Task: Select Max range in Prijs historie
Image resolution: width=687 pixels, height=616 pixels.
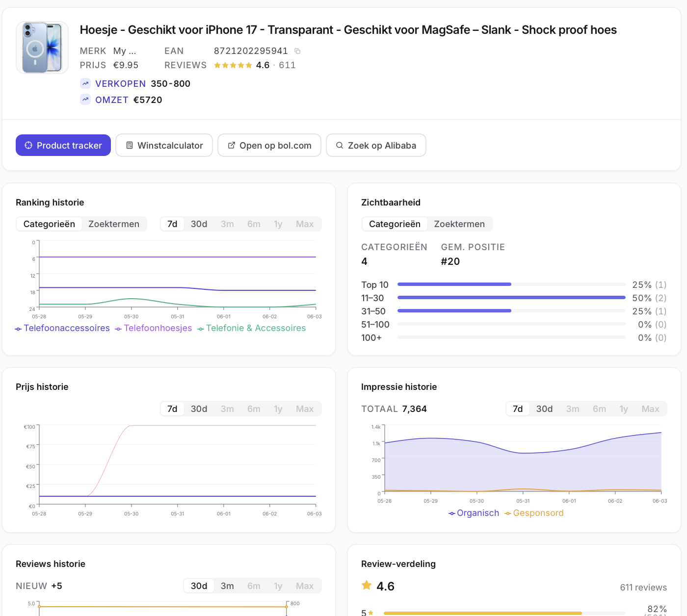Action: click(305, 409)
